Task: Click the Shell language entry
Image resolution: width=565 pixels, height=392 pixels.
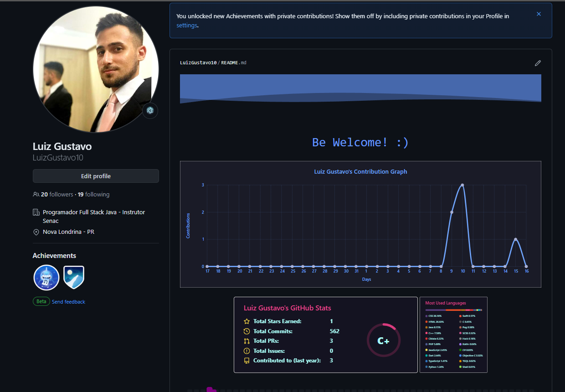Action: [467, 367]
